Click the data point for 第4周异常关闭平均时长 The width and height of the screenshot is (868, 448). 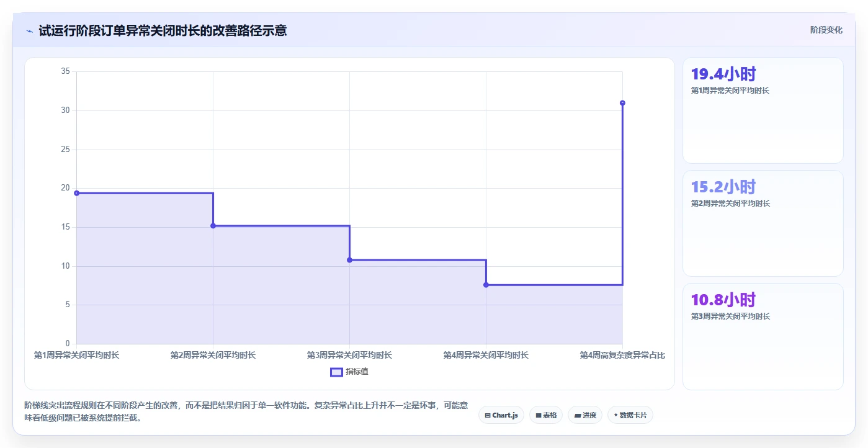(486, 285)
